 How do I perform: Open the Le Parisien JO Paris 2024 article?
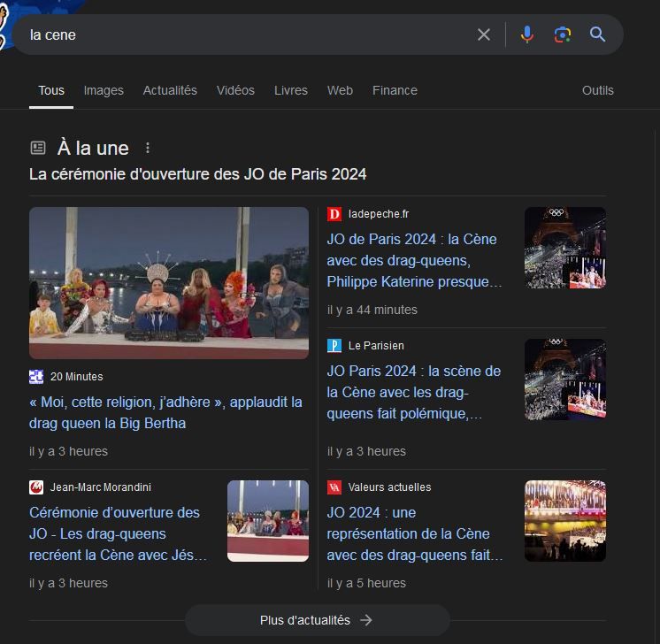click(414, 392)
